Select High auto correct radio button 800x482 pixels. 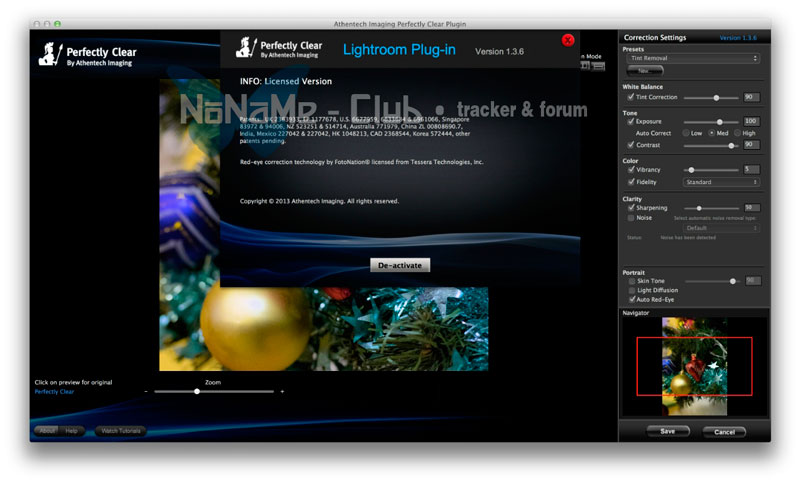(737, 133)
